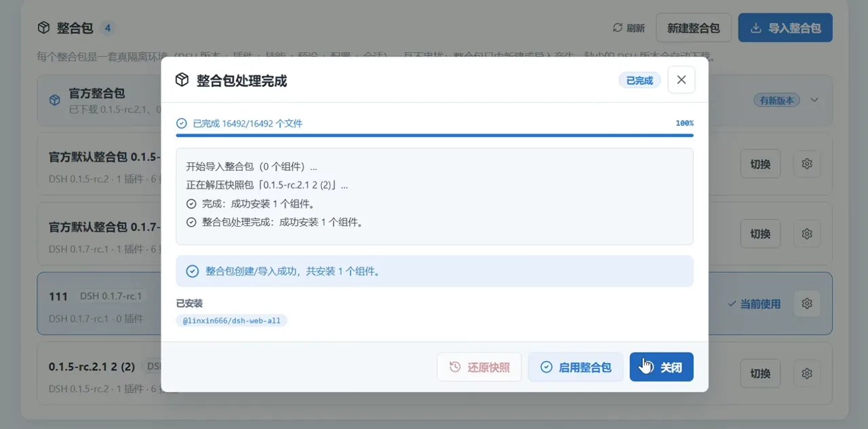Viewport: 868px width, 429px height.
Task: Click the 0.1.5-rc.2.1 2 (2) package name
Action: point(92,367)
